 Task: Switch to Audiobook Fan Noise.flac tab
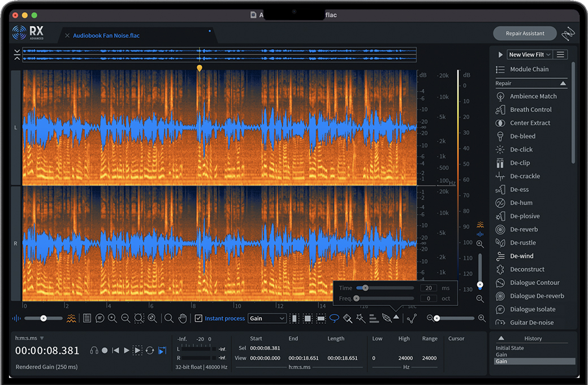pyautogui.click(x=106, y=36)
